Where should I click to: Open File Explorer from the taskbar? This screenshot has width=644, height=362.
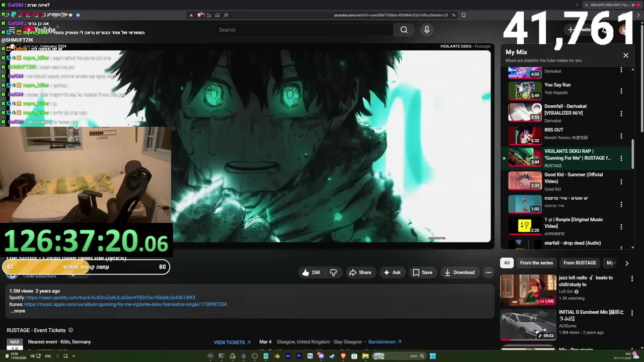pyautogui.click(x=365, y=356)
